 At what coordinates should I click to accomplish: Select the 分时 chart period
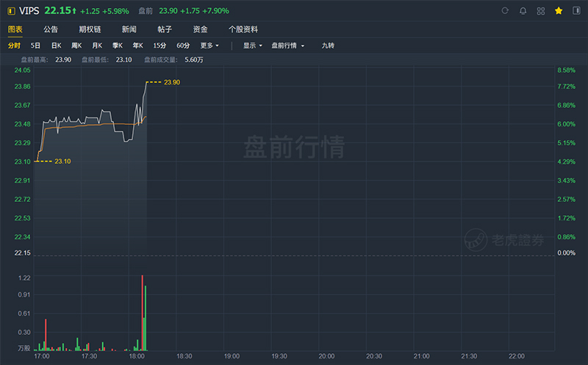coord(14,46)
